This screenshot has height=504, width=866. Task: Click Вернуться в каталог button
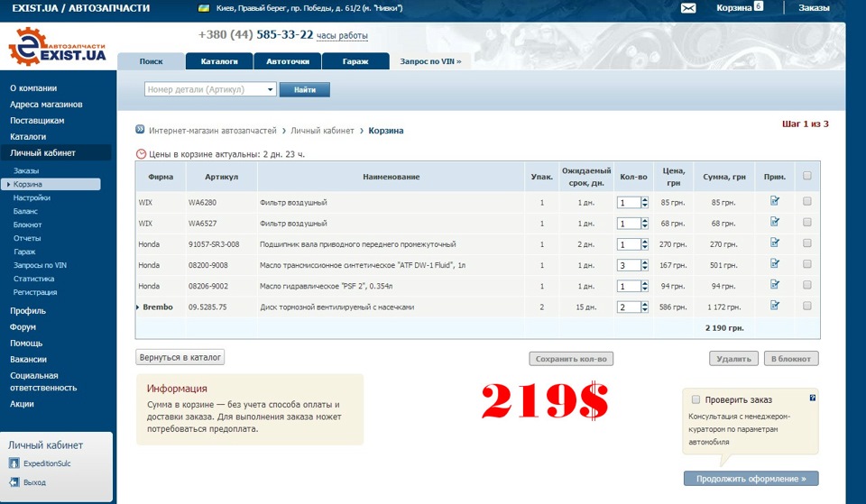pos(180,357)
